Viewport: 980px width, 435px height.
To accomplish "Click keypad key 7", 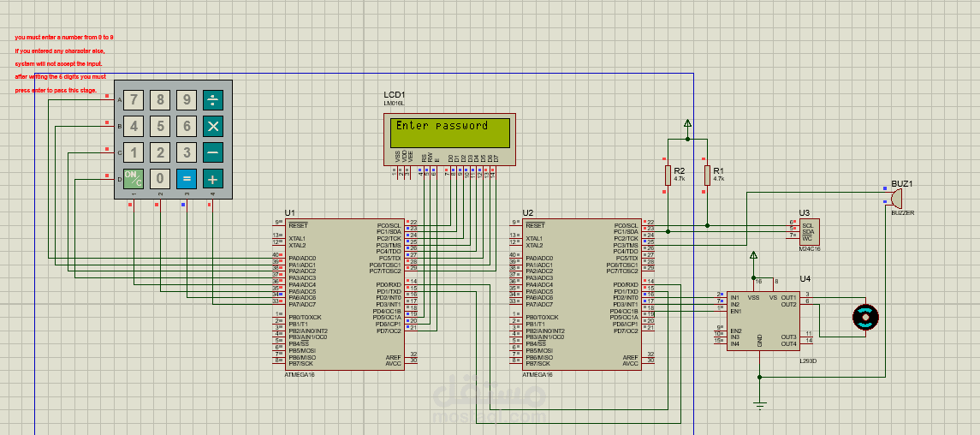I will tap(134, 100).
